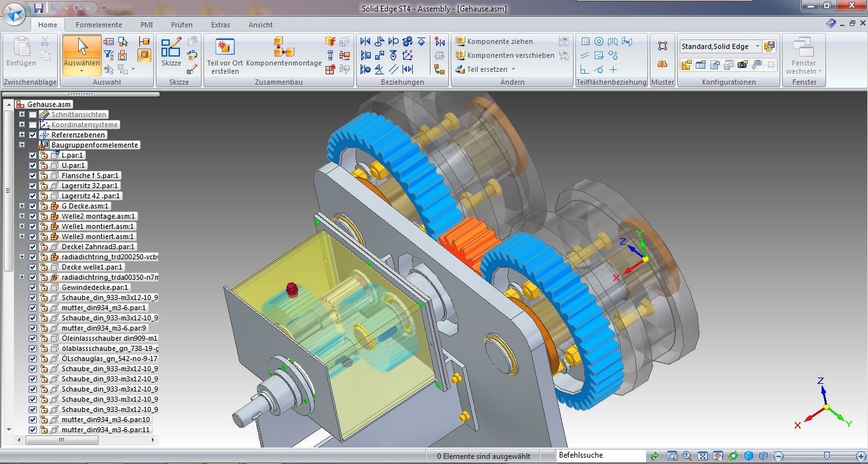The image size is (868, 464).
Task: Click the zoom magnifier icon in status bar
Action: pyautogui.click(x=687, y=456)
